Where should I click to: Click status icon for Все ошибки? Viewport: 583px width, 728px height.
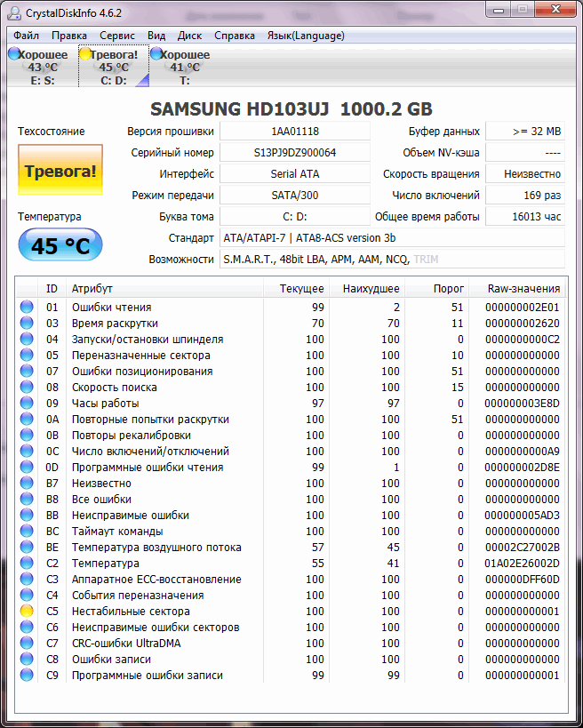[27, 499]
